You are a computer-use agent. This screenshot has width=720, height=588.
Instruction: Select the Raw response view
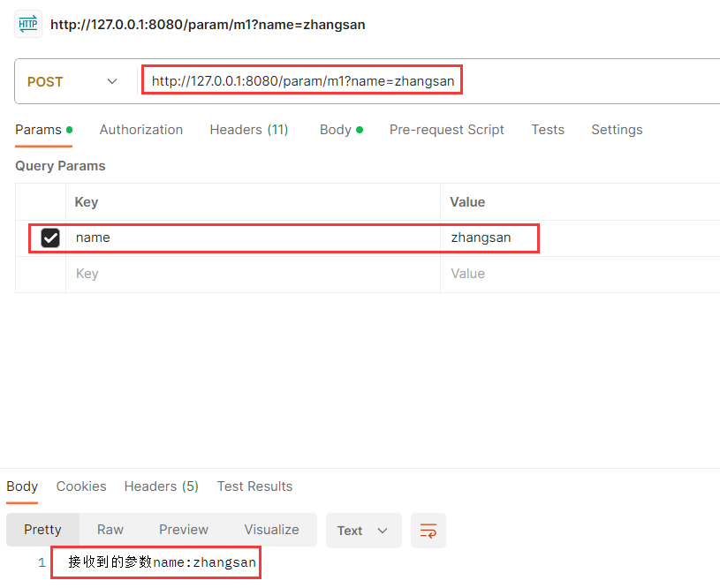110,530
